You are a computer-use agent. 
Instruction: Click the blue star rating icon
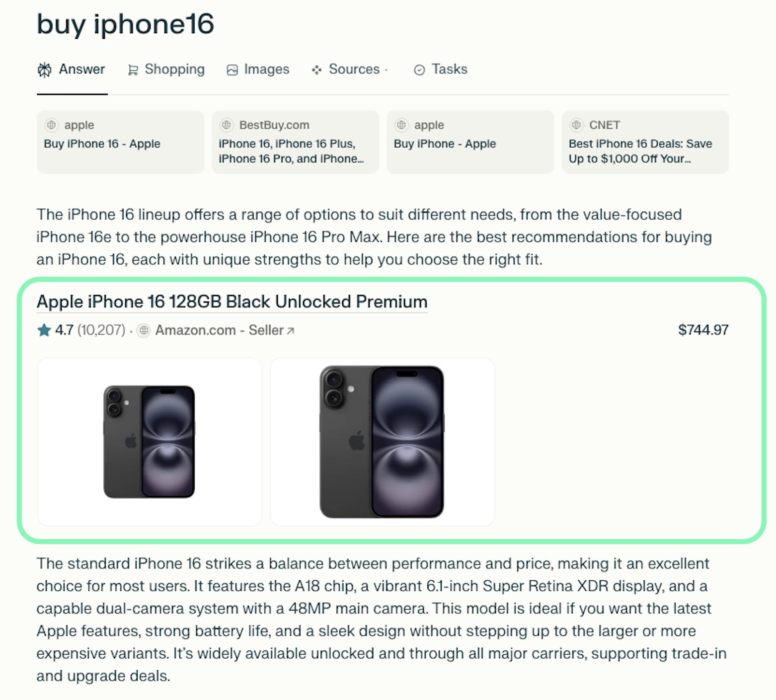click(44, 330)
